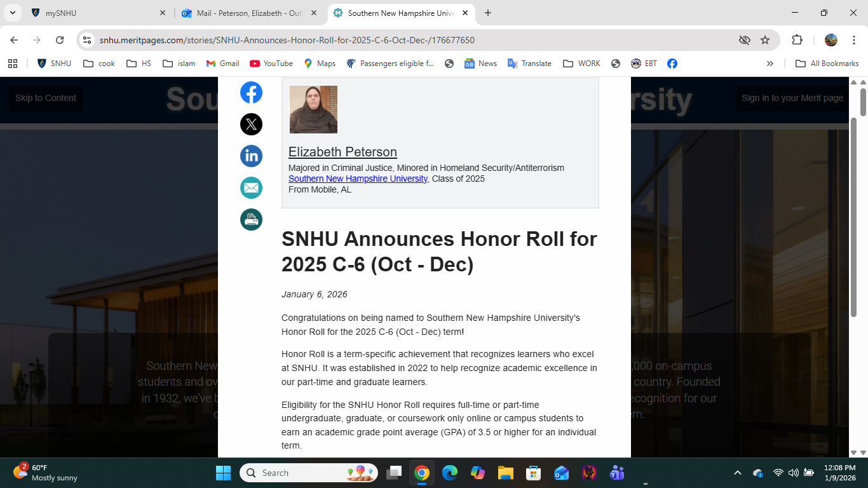Expand the tab search dropdown

click(x=12, y=13)
